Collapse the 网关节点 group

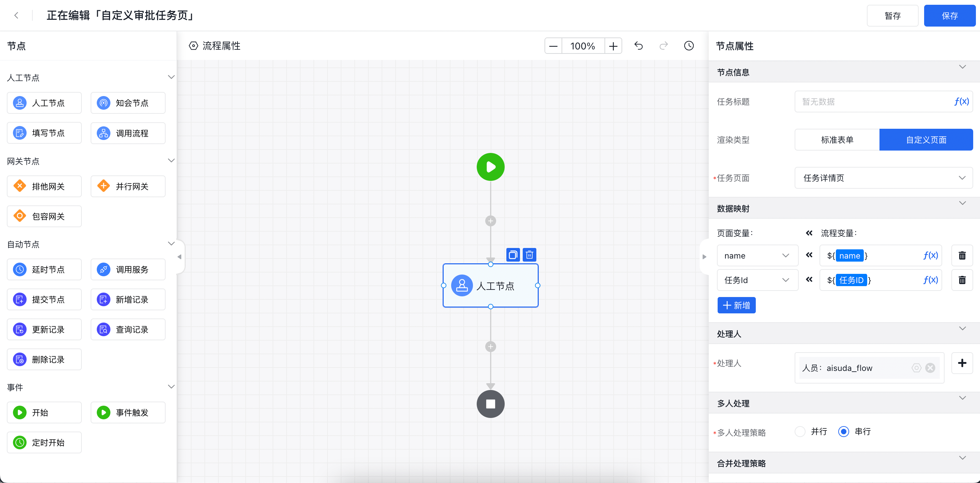171,160
